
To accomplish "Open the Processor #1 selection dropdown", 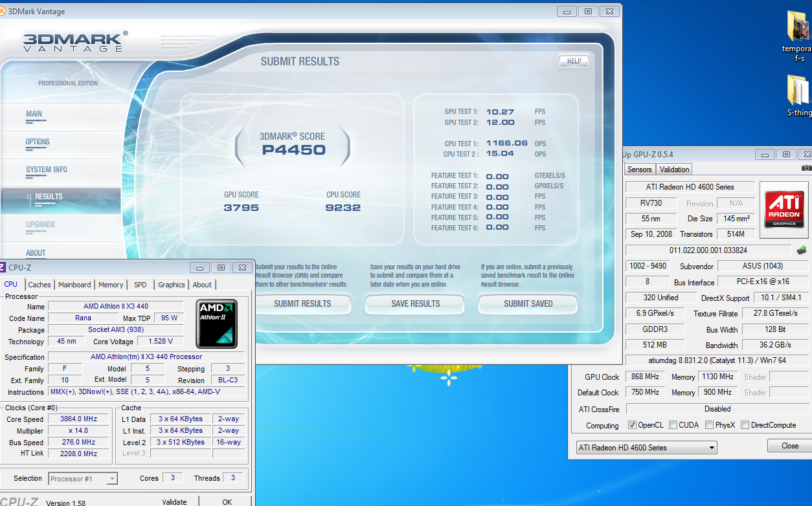I will [83, 479].
